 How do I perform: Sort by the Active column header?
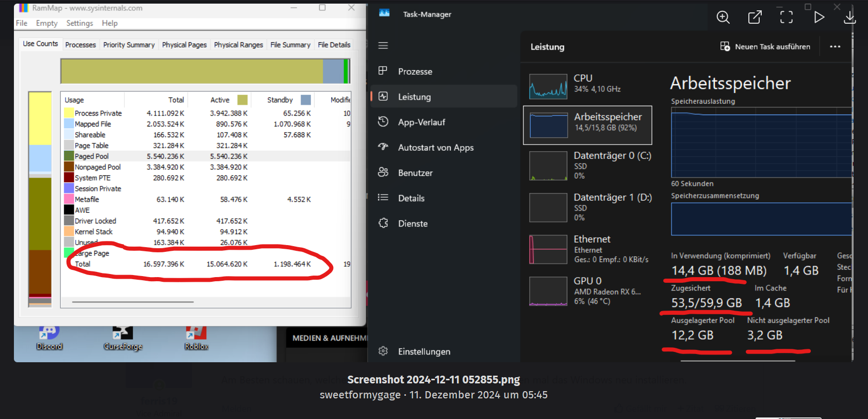point(219,100)
